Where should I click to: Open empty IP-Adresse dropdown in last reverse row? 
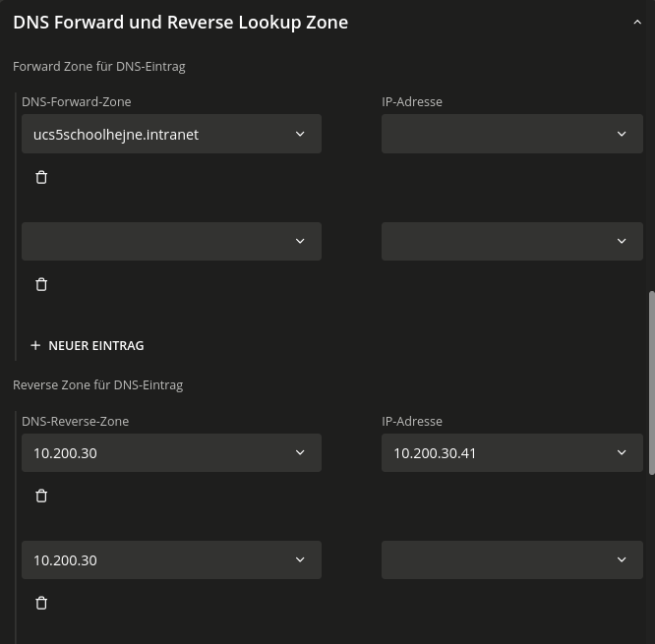click(x=511, y=560)
